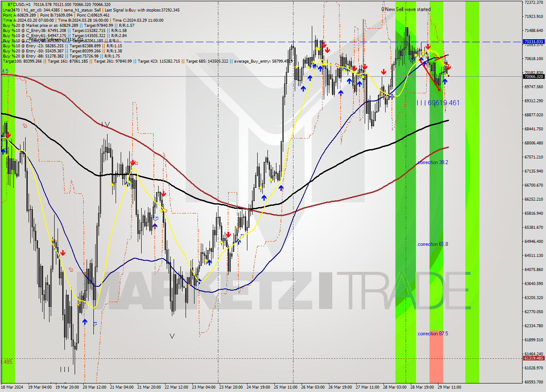This screenshot has width=546, height=392.
Task: Click the 69747.560 price scale value
Action: (x=533, y=87)
